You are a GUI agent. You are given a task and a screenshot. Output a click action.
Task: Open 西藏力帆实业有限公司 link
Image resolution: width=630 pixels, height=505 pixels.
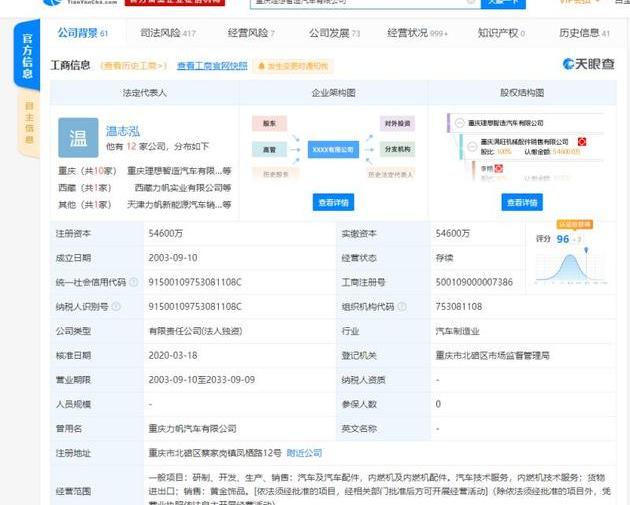[182, 188]
